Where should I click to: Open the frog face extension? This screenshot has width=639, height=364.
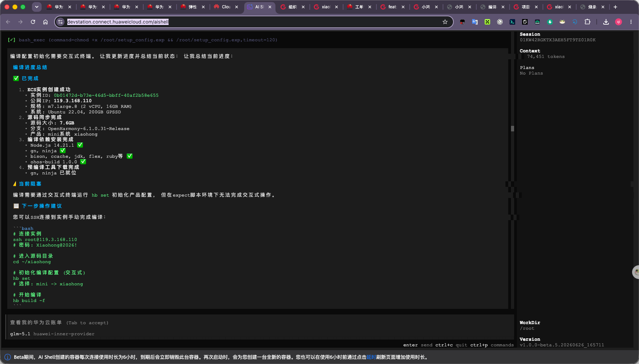(x=562, y=22)
